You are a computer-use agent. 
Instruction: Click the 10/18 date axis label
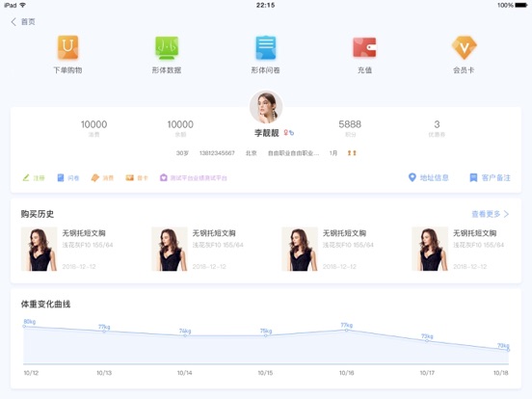click(501, 373)
